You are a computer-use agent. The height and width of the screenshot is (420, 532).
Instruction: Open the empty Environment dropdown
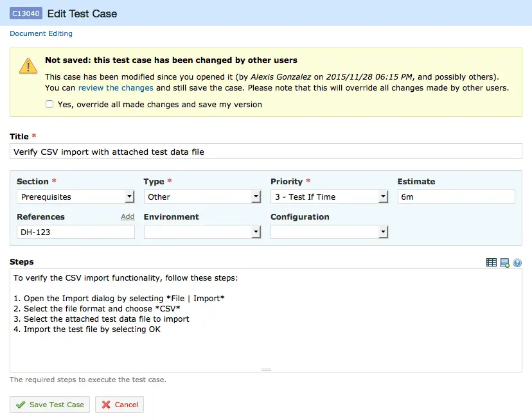tap(202, 232)
